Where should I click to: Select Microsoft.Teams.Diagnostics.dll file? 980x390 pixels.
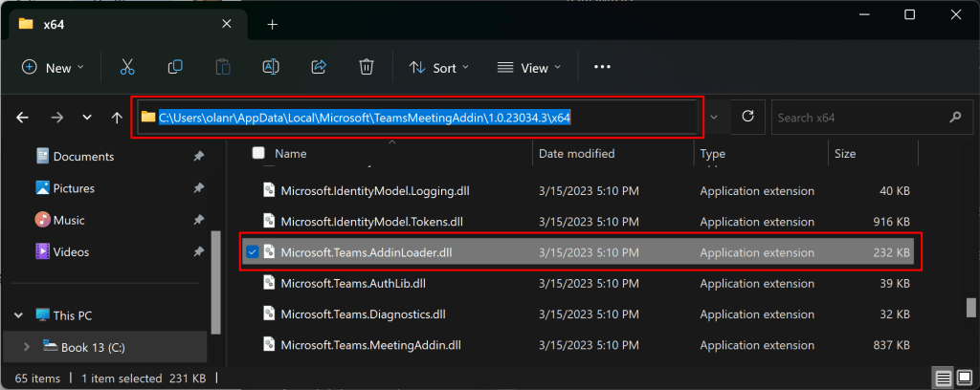[363, 314]
